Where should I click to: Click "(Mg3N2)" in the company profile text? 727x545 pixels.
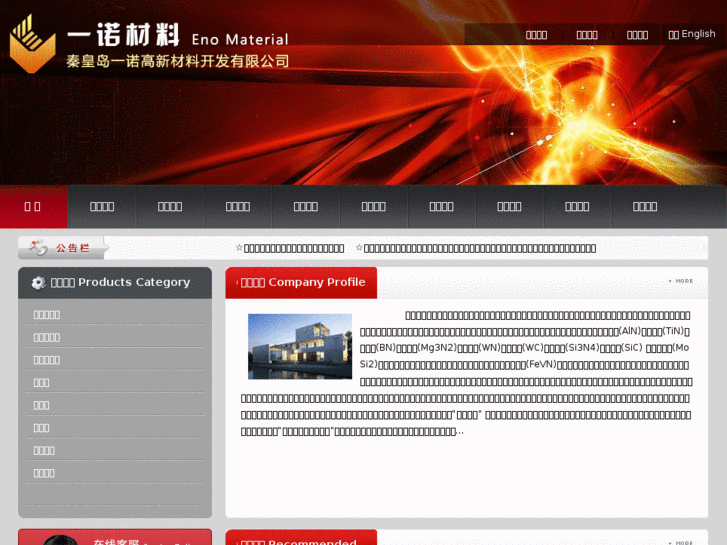(x=437, y=347)
